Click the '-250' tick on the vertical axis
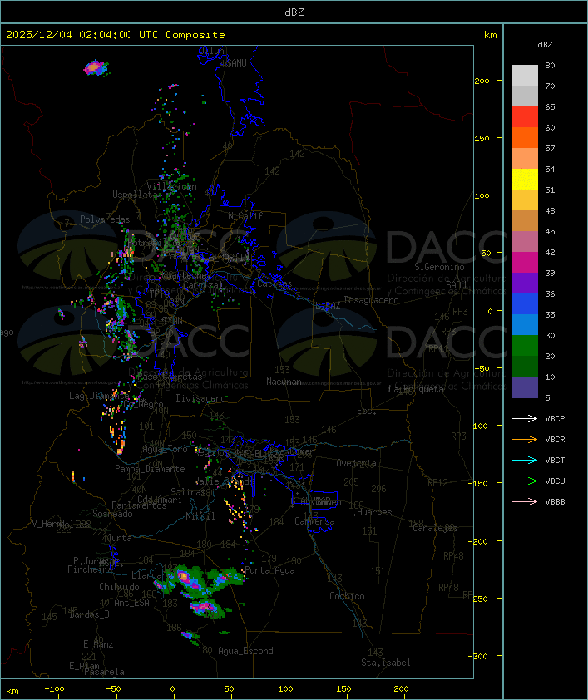Screen dimensions: 588x700 click(x=479, y=599)
